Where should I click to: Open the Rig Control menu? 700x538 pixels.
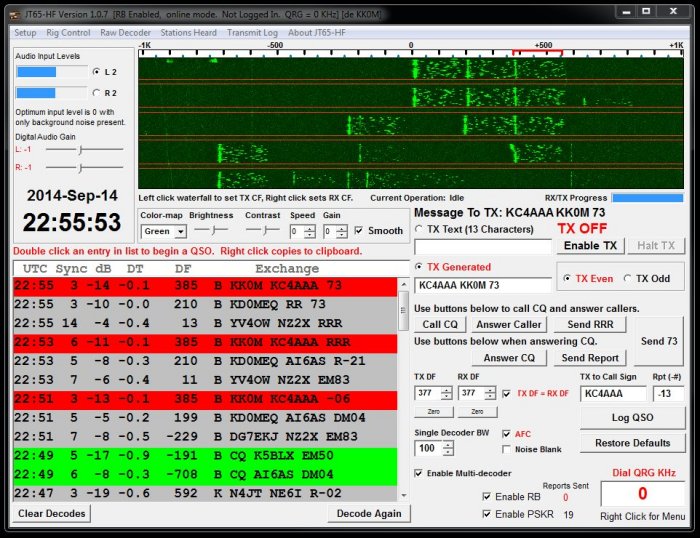(68, 33)
